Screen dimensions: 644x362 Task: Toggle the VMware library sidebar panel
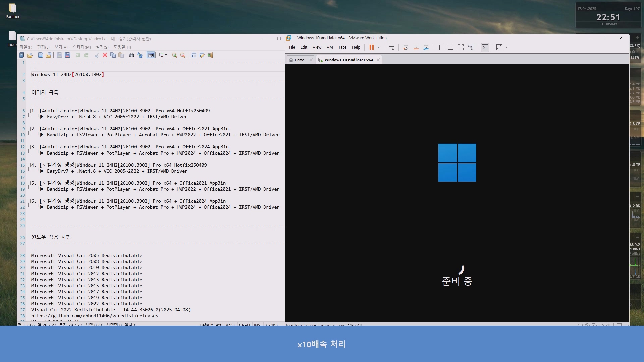point(440,47)
